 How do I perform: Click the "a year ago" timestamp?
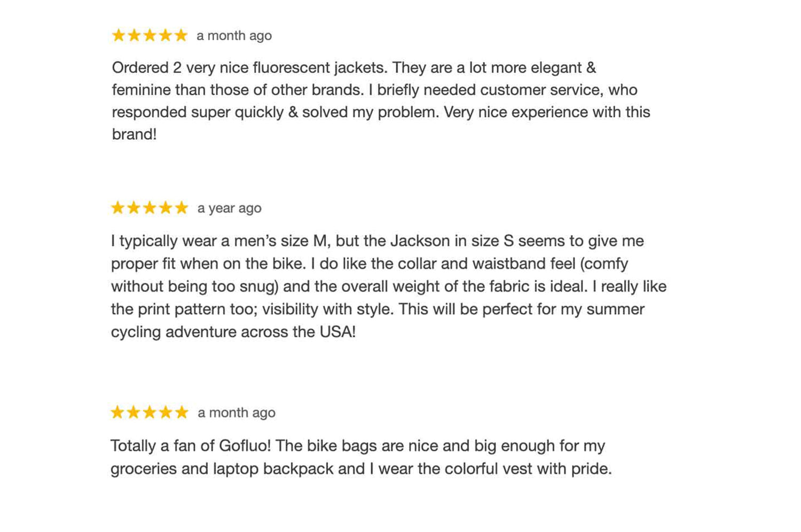click(229, 208)
